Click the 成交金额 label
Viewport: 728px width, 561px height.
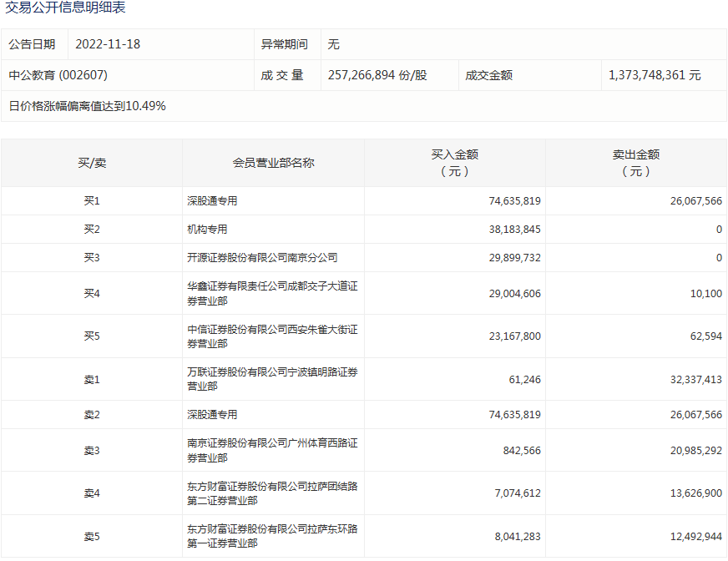(x=489, y=75)
